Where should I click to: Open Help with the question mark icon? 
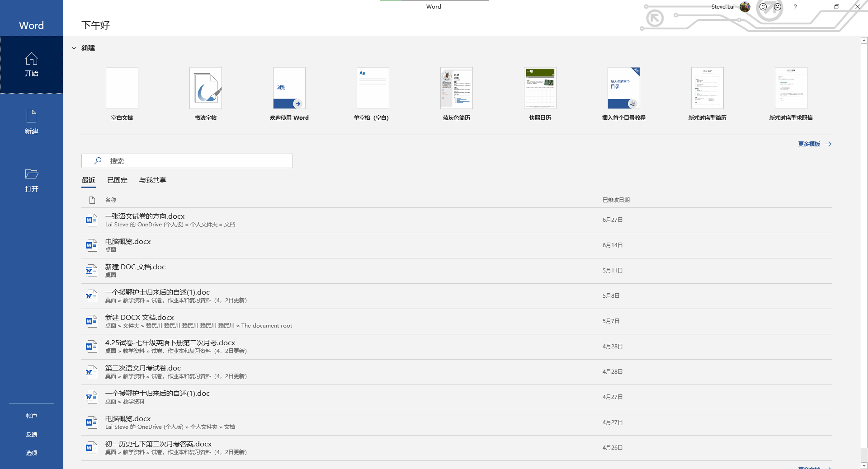795,7
